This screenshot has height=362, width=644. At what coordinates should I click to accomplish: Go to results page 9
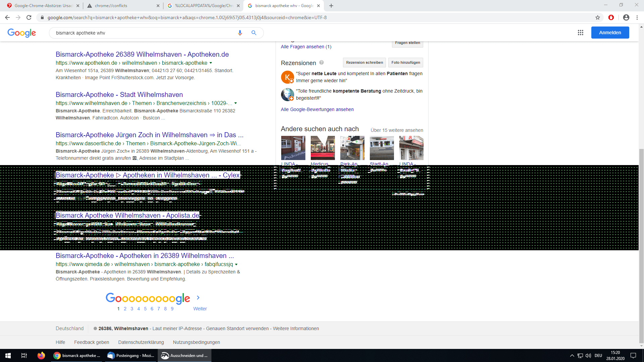click(172, 309)
